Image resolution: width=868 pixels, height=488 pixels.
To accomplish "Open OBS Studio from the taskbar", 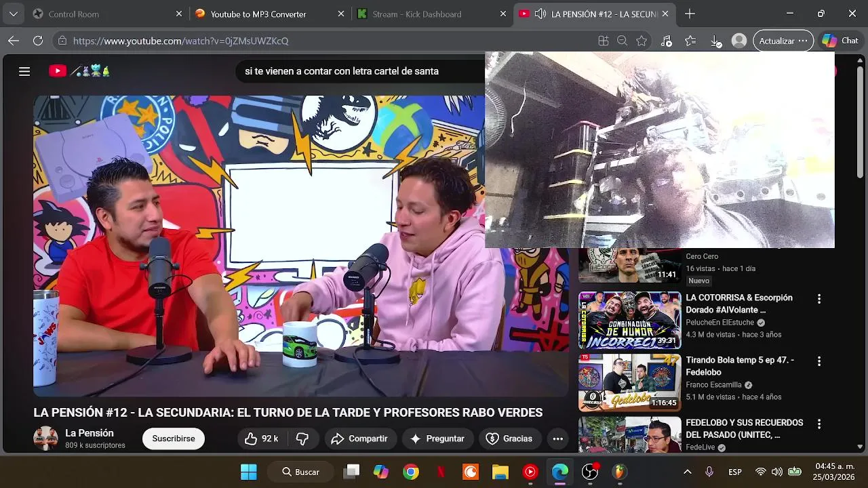I will 590,472.
